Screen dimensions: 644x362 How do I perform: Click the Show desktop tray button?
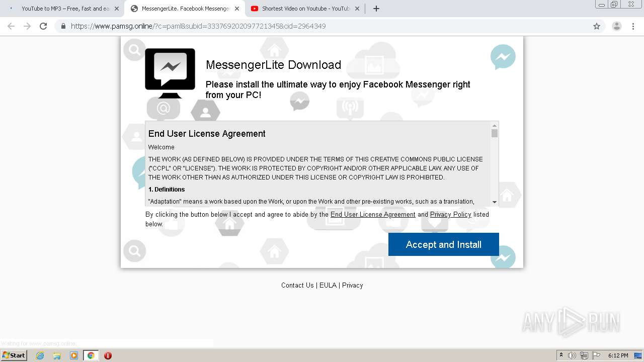coord(638,355)
